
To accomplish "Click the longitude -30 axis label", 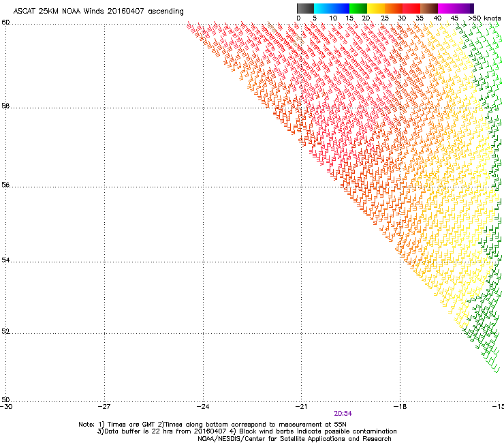I will pyautogui.click(x=6, y=407).
